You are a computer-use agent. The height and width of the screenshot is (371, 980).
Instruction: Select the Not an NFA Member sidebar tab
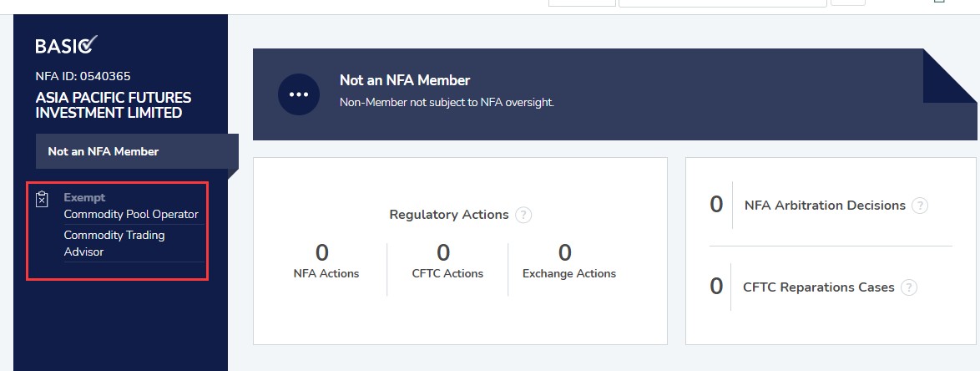[104, 151]
